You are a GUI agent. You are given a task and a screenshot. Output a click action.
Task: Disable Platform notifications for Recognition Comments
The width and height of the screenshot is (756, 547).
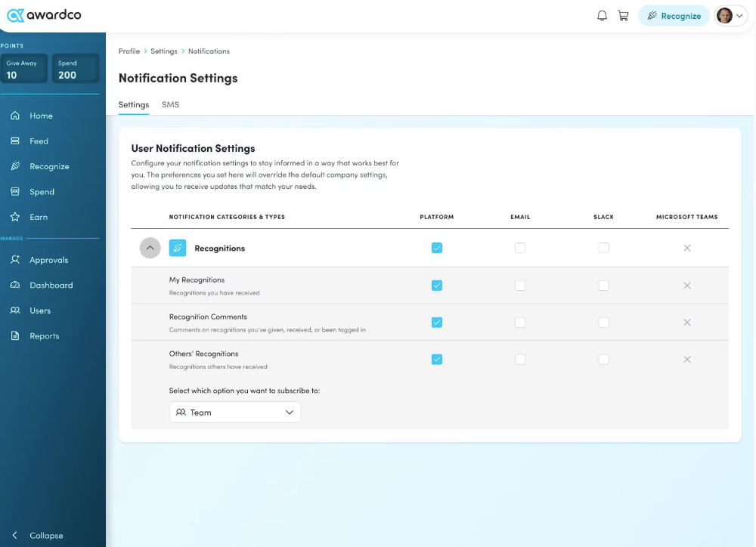click(x=437, y=322)
